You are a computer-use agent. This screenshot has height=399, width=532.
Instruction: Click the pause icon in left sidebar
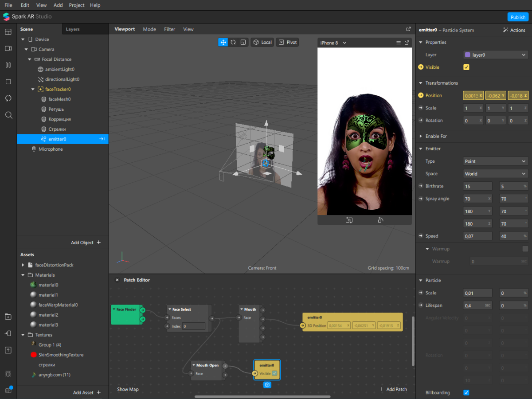(8, 65)
